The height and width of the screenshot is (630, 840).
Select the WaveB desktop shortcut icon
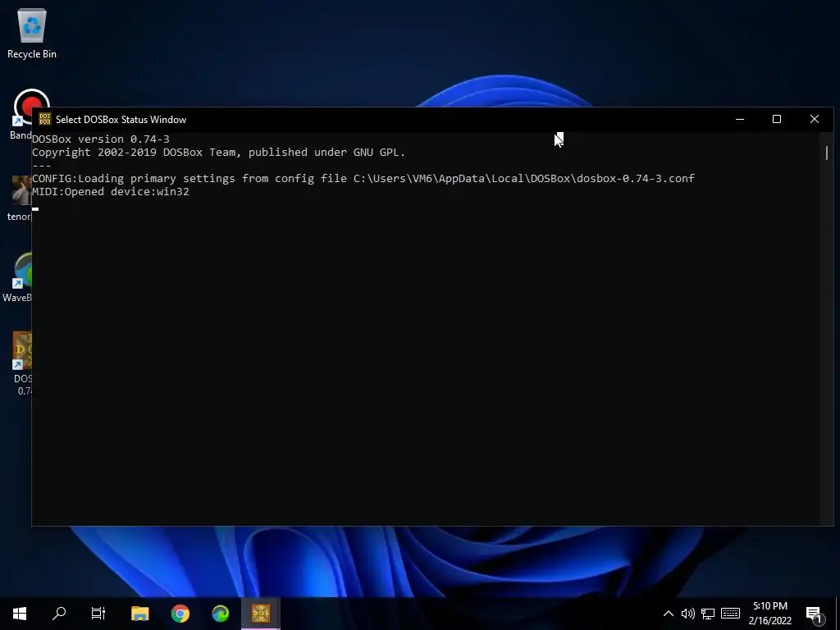click(x=18, y=277)
